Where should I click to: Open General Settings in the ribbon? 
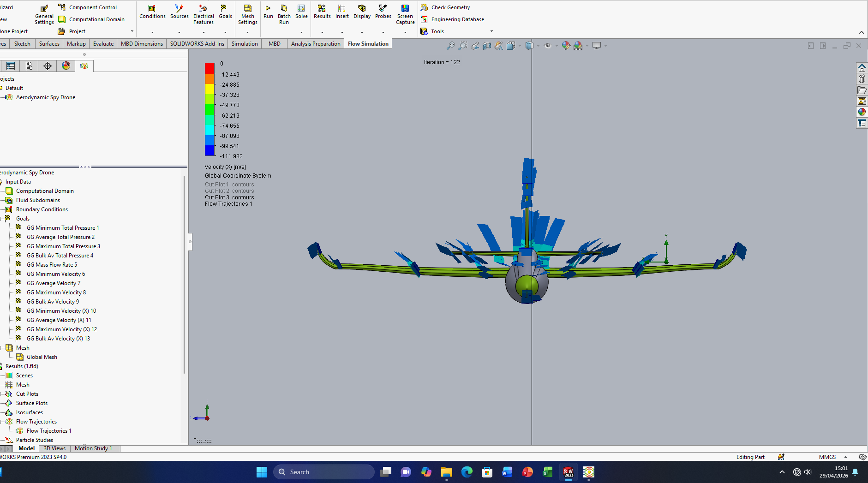tap(44, 15)
